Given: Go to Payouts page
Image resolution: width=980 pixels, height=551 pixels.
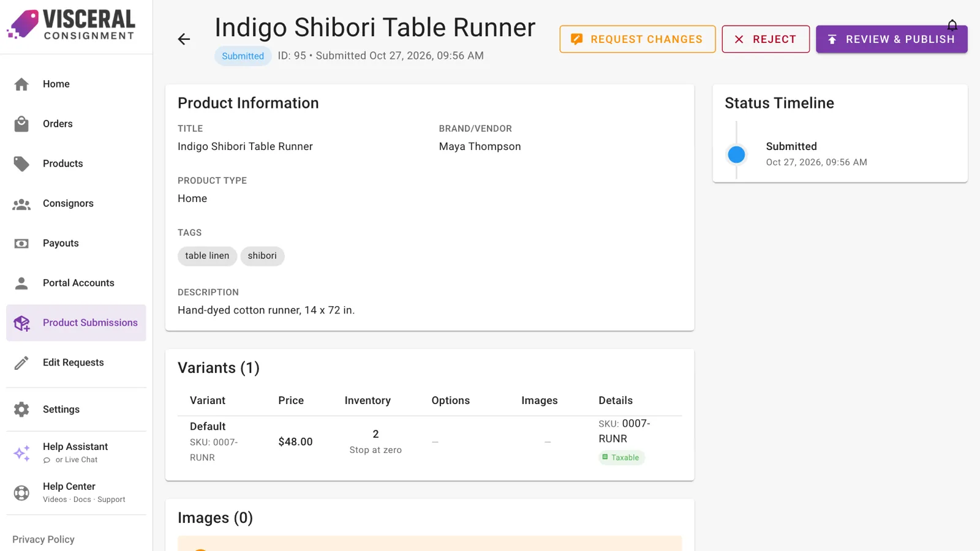Looking at the screenshot, I should [x=76, y=243].
